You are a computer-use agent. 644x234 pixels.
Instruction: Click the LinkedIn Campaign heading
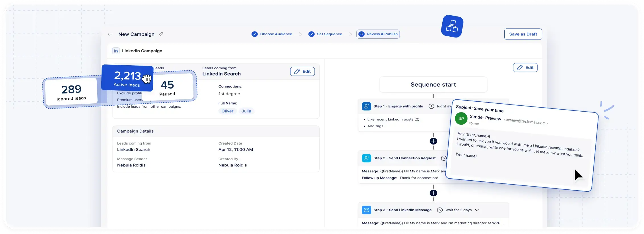pyautogui.click(x=142, y=51)
